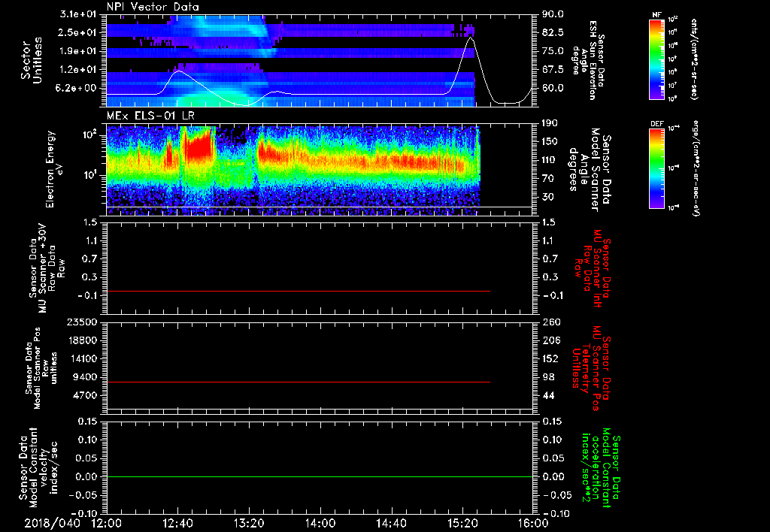Click the '82.5' sun elevation tick value
The width and height of the screenshot is (770, 532).
[553, 32]
